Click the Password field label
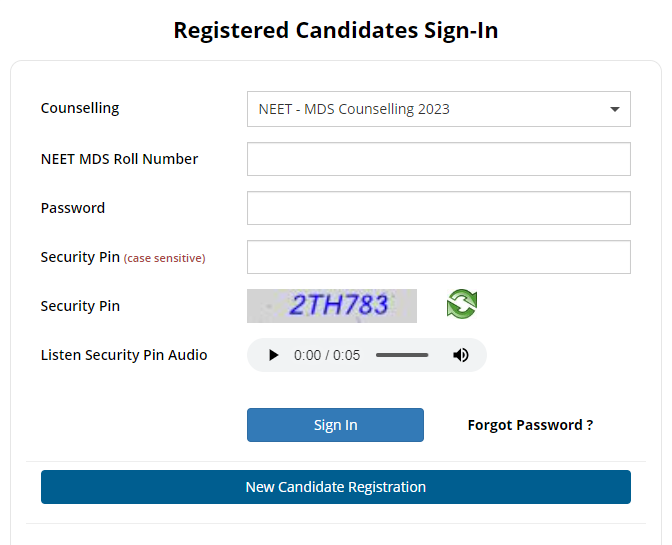Screen dimensions: 672x545 tap(73, 208)
